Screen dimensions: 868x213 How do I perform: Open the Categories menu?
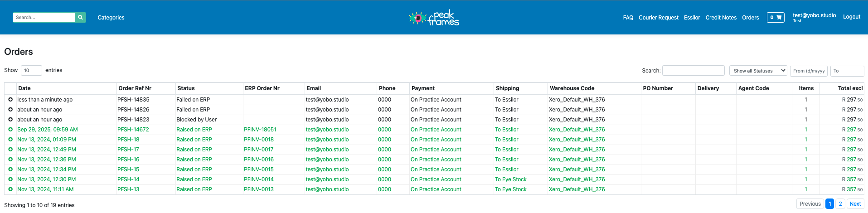(x=111, y=18)
